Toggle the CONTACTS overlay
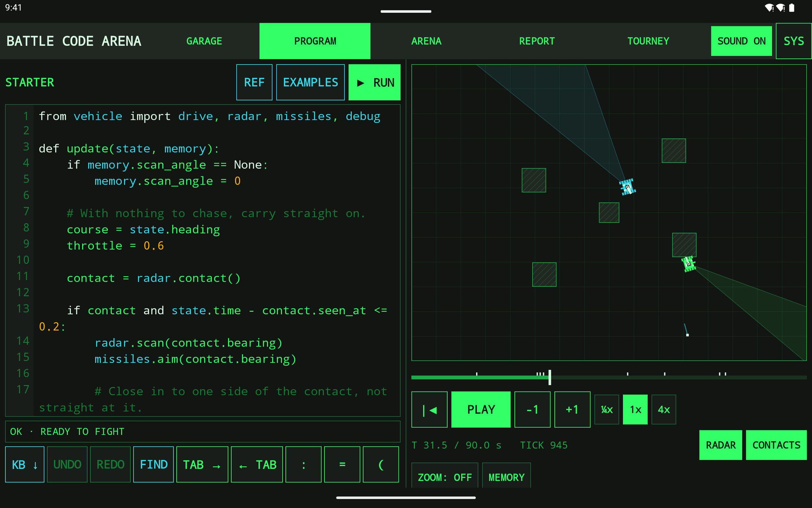Screen dimensions: 812x508 pyautogui.click(x=776, y=445)
